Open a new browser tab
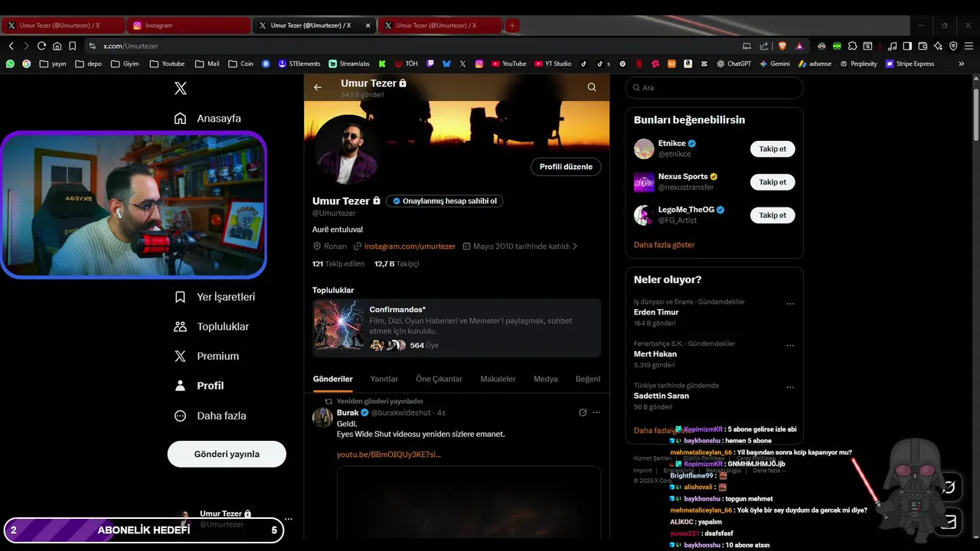The width and height of the screenshot is (980, 551). tap(512, 25)
